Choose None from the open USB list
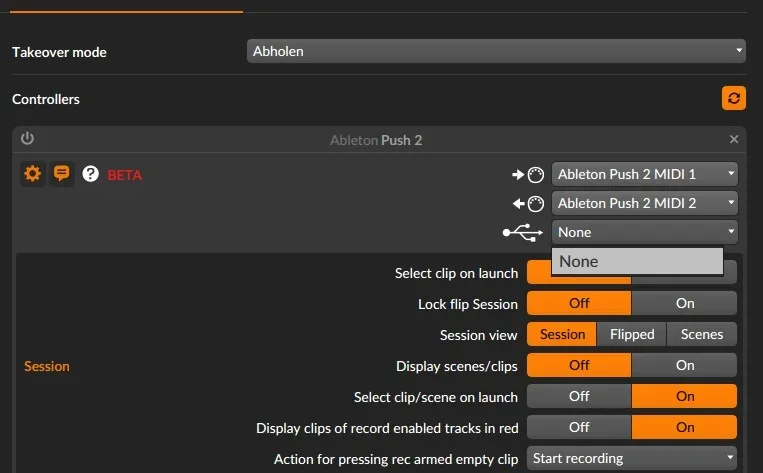This screenshot has height=473, width=763. (x=637, y=261)
